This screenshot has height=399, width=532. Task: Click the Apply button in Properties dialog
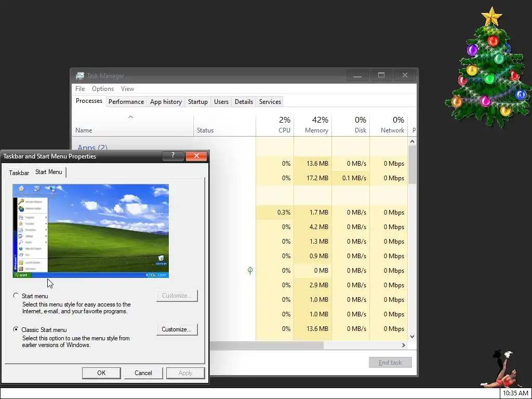click(185, 373)
